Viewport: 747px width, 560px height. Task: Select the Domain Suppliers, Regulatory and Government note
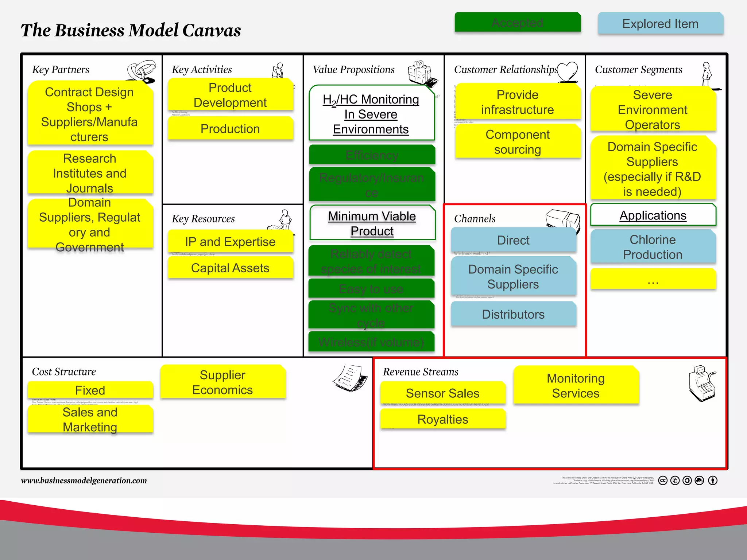pyautogui.click(x=90, y=224)
